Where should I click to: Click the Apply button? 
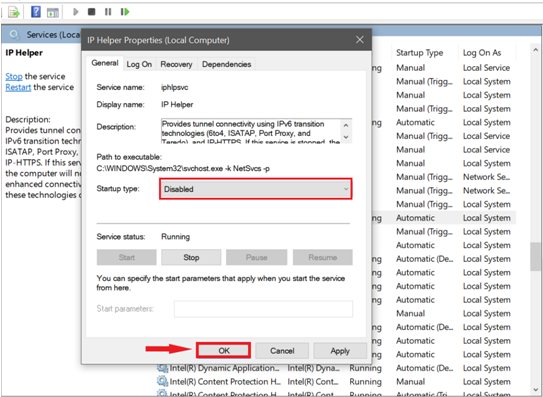point(340,351)
